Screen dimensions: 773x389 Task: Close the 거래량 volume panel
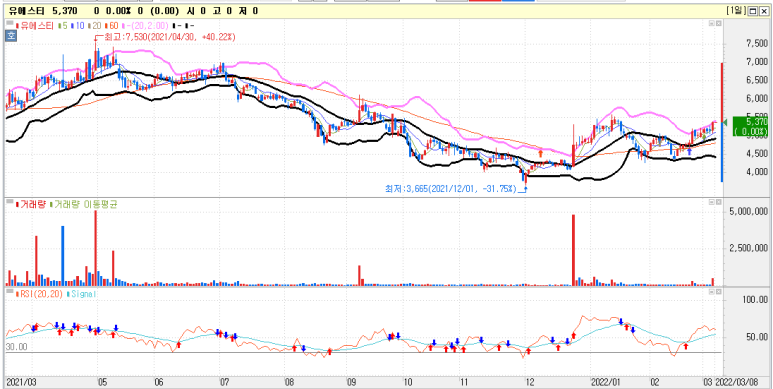(x=718, y=202)
